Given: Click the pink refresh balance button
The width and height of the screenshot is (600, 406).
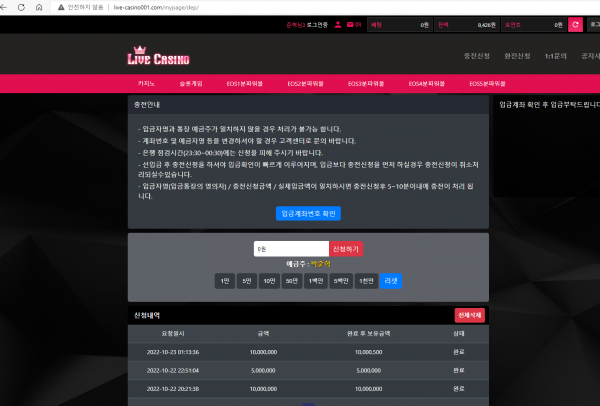Looking at the screenshot, I should pyautogui.click(x=574, y=23).
